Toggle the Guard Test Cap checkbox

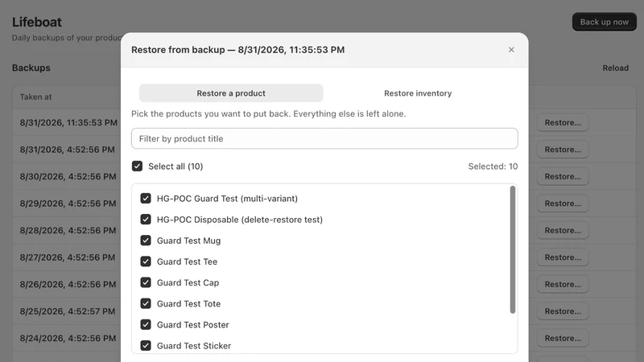click(146, 283)
